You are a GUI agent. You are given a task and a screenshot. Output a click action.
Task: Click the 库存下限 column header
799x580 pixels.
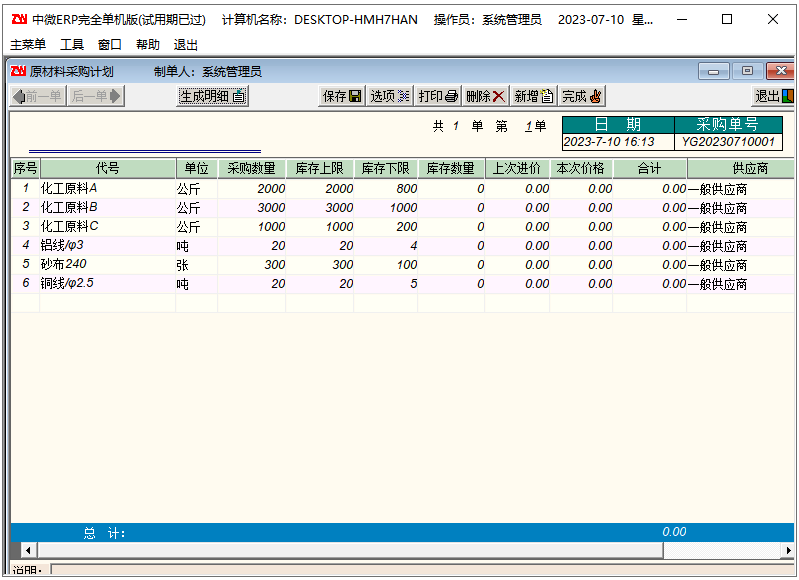386,168
